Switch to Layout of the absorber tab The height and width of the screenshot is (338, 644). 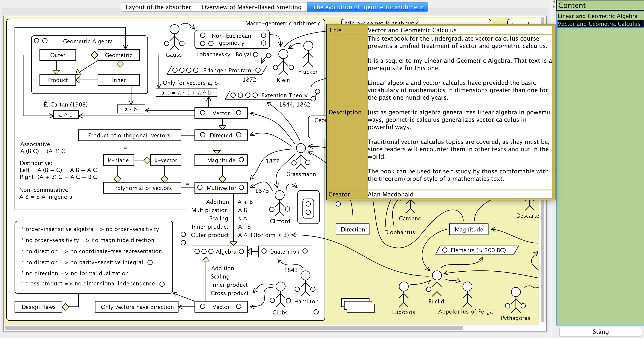158,7
